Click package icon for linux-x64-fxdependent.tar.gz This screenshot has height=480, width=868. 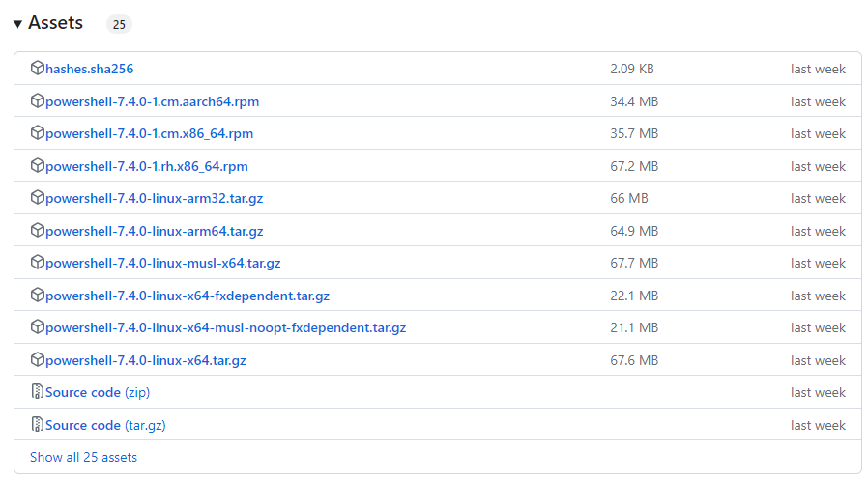(37, 295)
